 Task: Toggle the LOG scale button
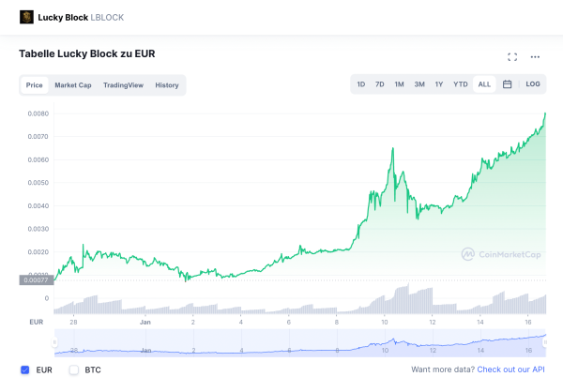click(x=533, y=84)
